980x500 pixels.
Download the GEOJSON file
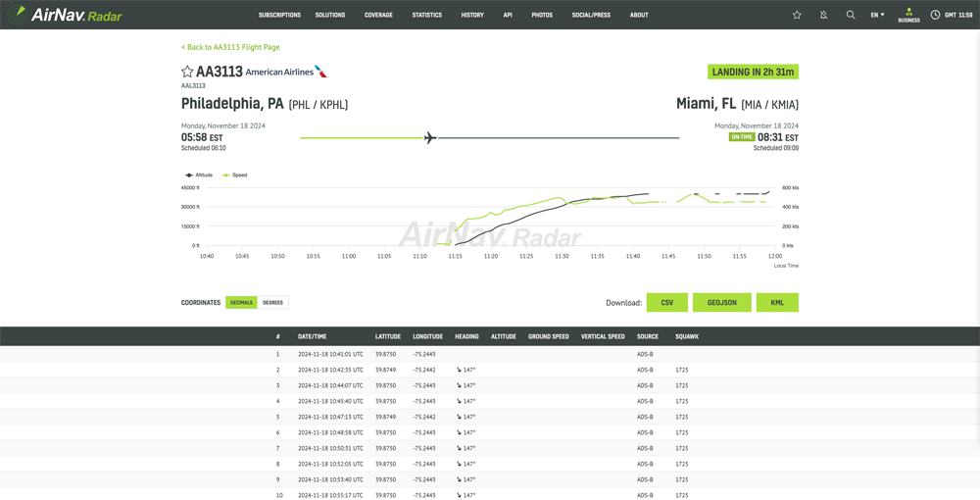(x=722, y=303)
